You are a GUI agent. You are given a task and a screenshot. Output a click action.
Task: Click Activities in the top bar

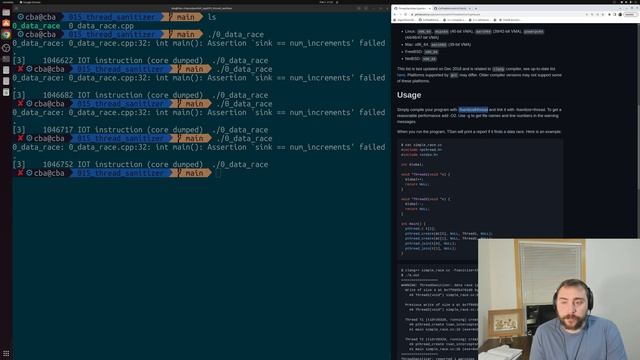(7, 2)
